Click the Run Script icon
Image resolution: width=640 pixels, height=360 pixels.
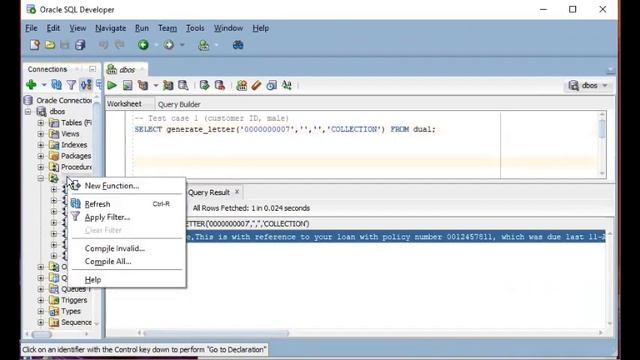point(127,85)
